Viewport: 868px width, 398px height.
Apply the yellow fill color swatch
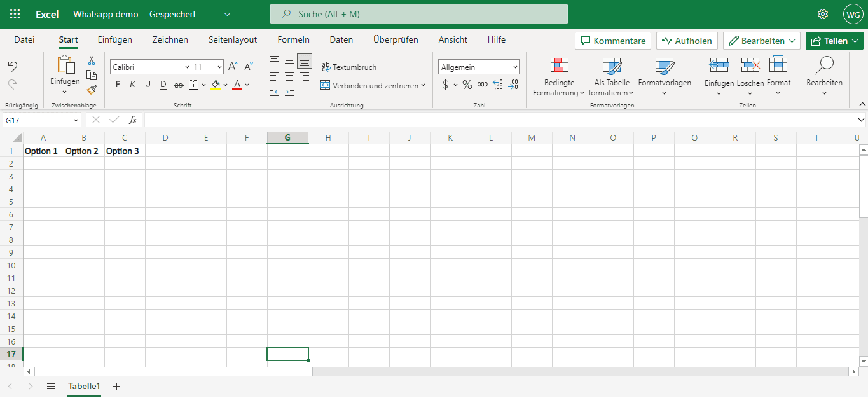[216, 85]
